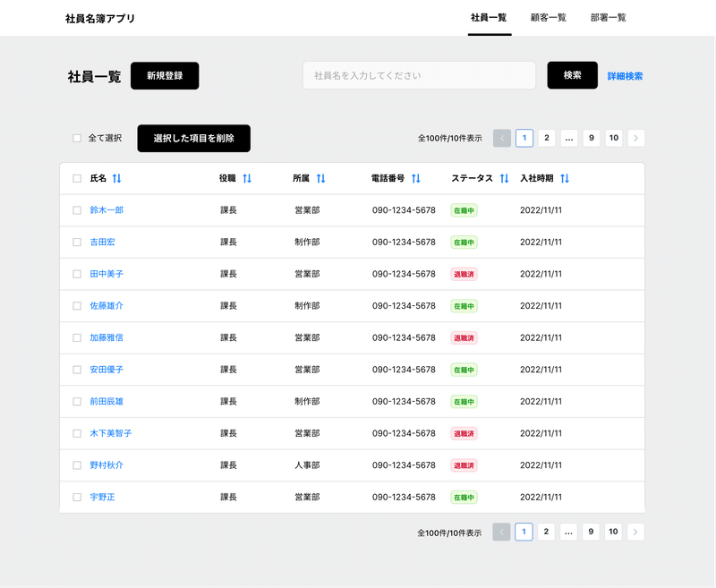This screenshot has height=588, width=716.
Task: Open employee 鈴木一郎 details link
Action: tap(107, 210)
